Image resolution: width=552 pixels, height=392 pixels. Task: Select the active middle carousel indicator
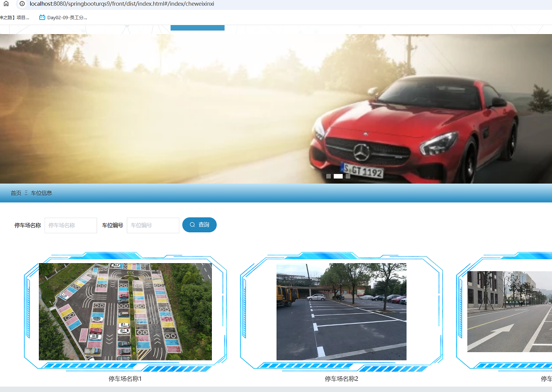pos(338,176)
